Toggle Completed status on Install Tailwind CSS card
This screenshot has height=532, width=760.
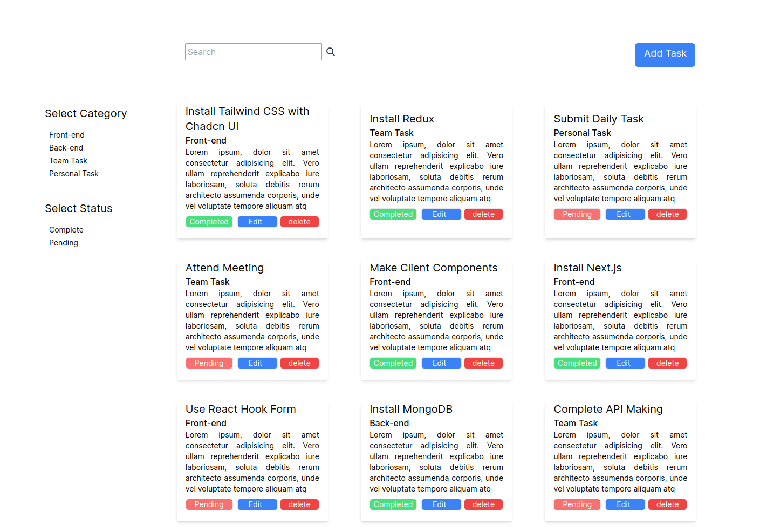pos(209,222)
